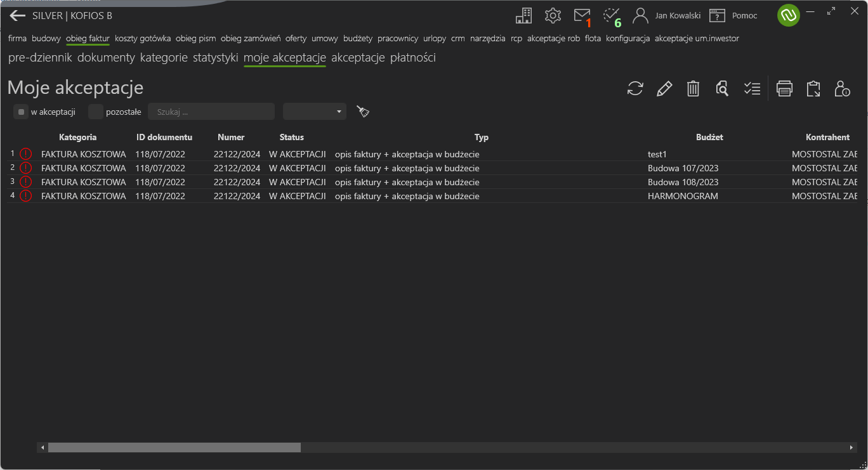This screenshot has width=868, height=470.
Task: Switch to the 'akceptacje' tab
Action: point(358,58)
